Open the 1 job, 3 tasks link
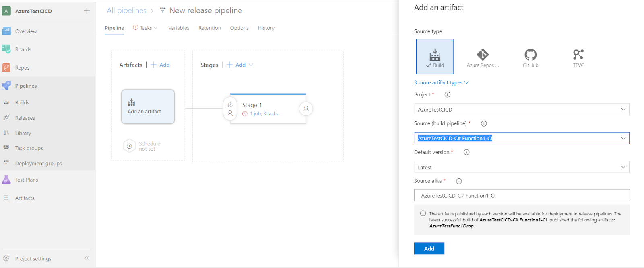Image resolution: width=644 pixels, height=268 pixels. pos(264,114)
